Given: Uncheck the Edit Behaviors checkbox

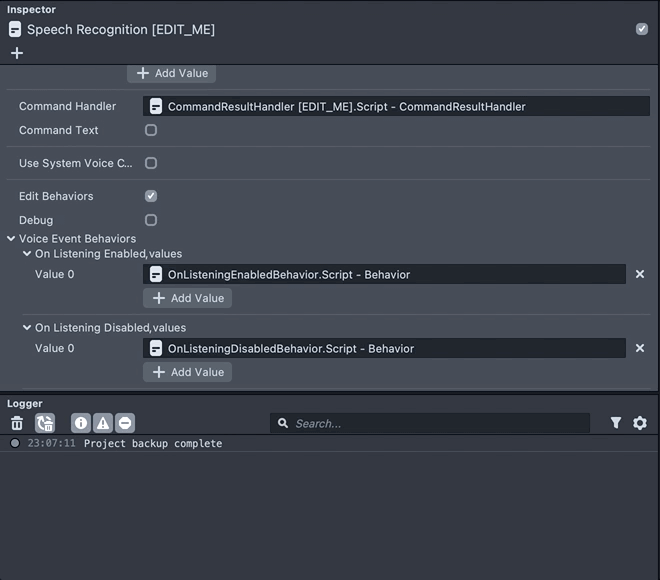Looking at the screenshot, I should pyautogui.click(x=151, y=196).
